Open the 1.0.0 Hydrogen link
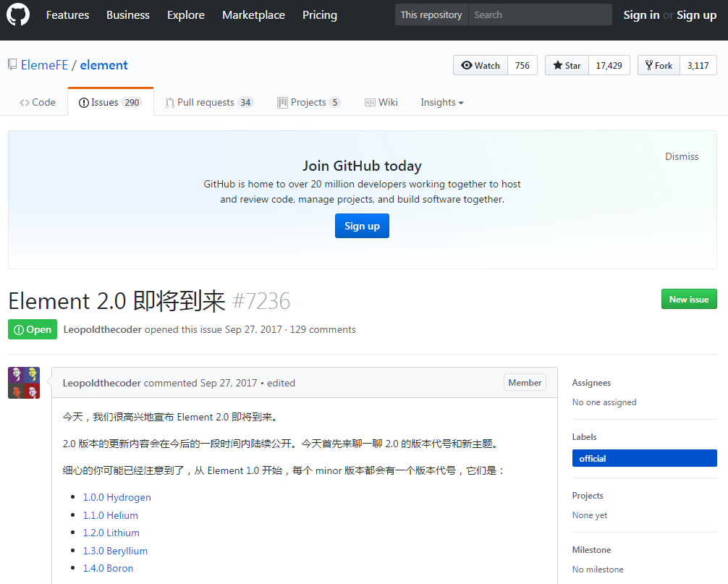 click(x=117, y=498)
